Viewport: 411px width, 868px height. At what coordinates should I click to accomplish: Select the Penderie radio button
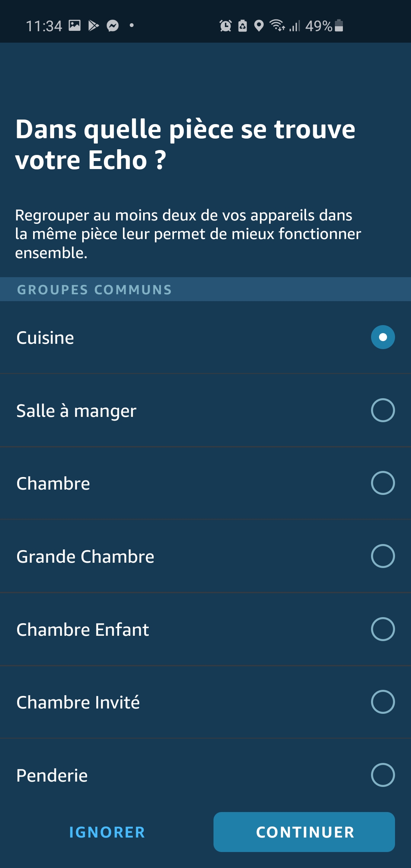(382, 775)
